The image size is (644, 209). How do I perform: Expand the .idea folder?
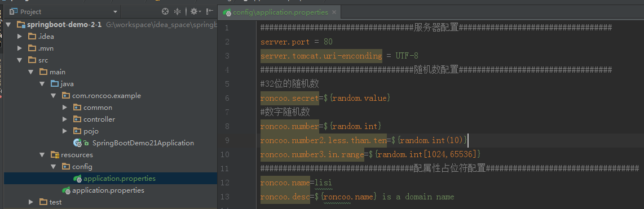click(x=19, y=37)
